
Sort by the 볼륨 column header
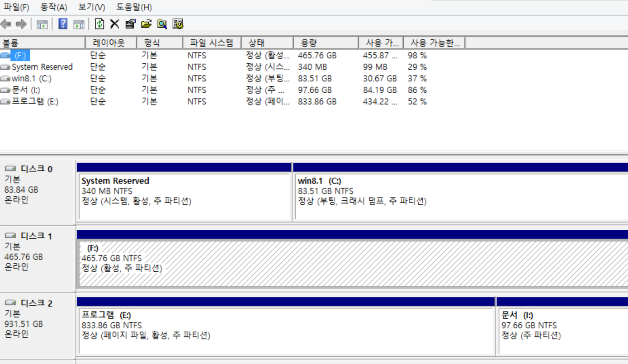tap(42, 43)
